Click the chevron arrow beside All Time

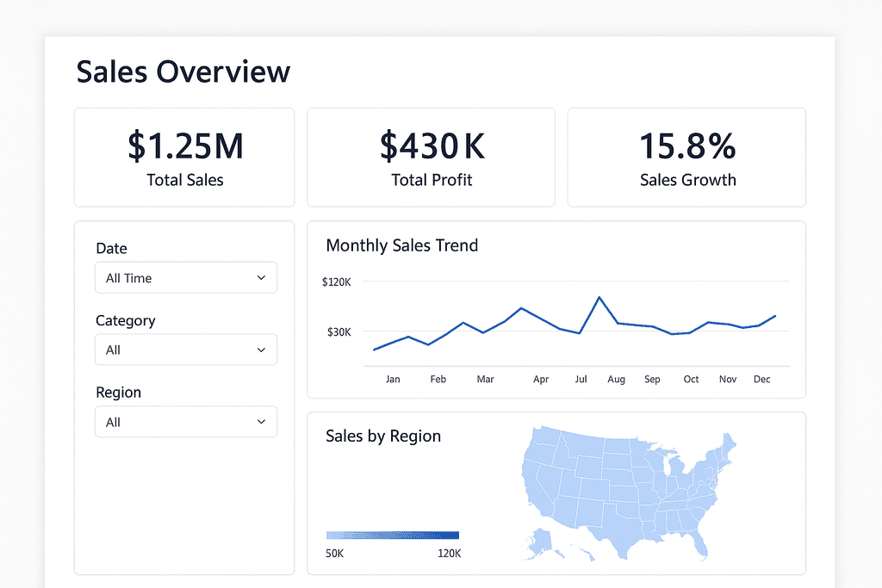click(x=261, y=278)
